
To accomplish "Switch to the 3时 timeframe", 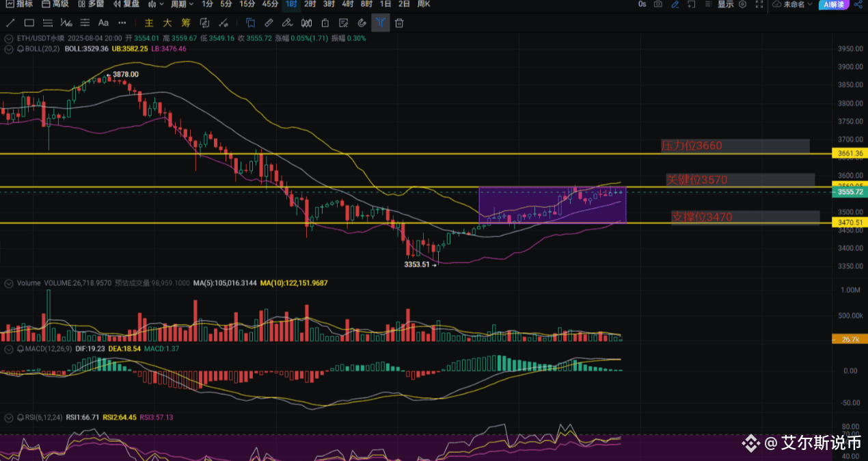I will (329, 4).
